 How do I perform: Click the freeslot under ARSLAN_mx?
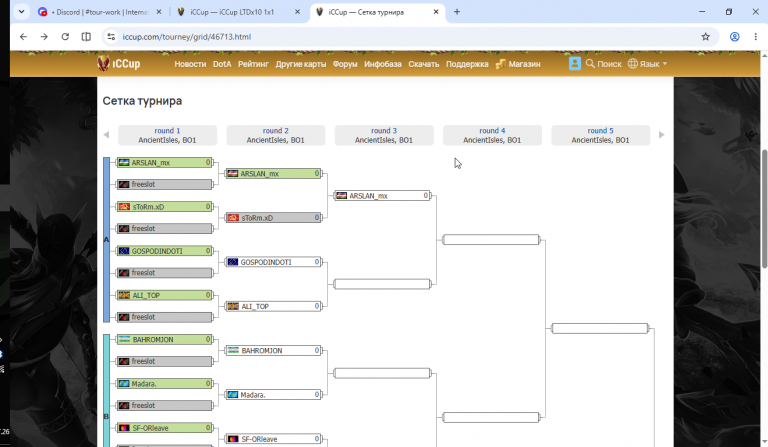coord(165,185)
